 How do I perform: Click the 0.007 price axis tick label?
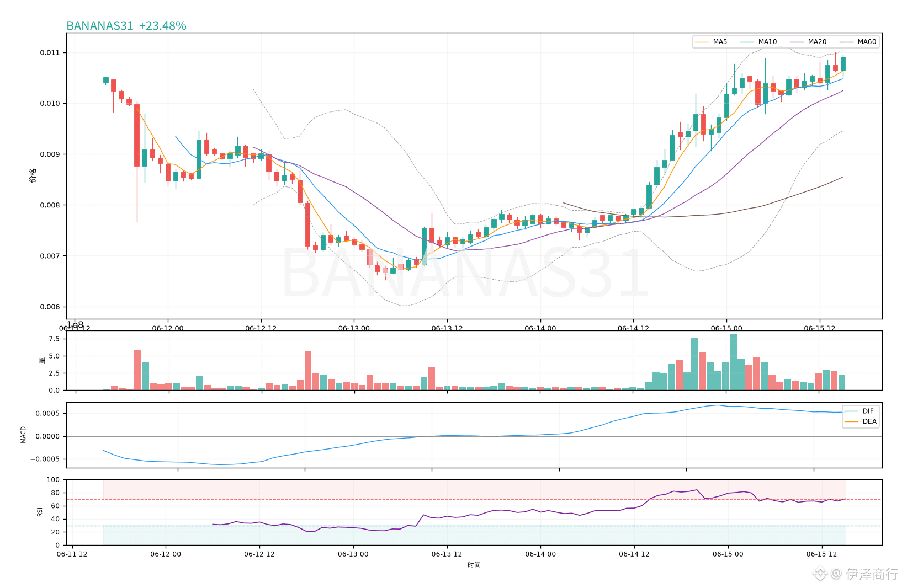[50, 256]
